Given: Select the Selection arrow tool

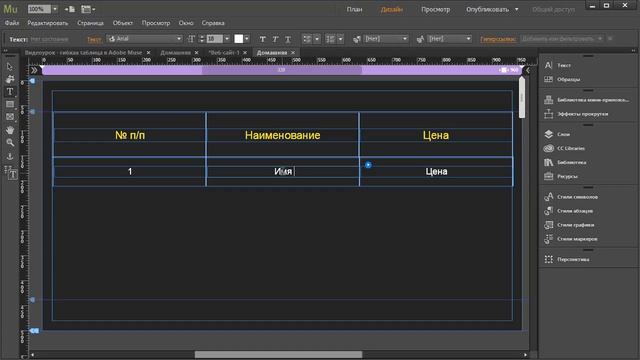Looking at the screenshot, I should (x=10, y=67).
